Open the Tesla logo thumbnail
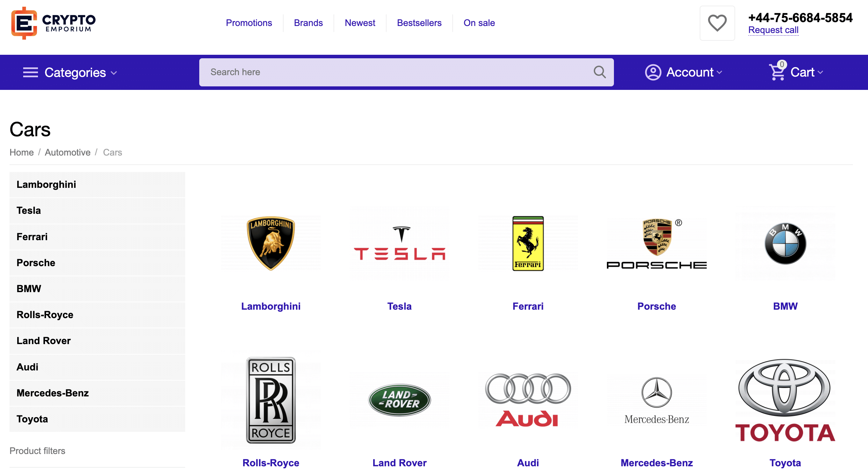This screenshot has height=474, width=868. click(400, 243)
